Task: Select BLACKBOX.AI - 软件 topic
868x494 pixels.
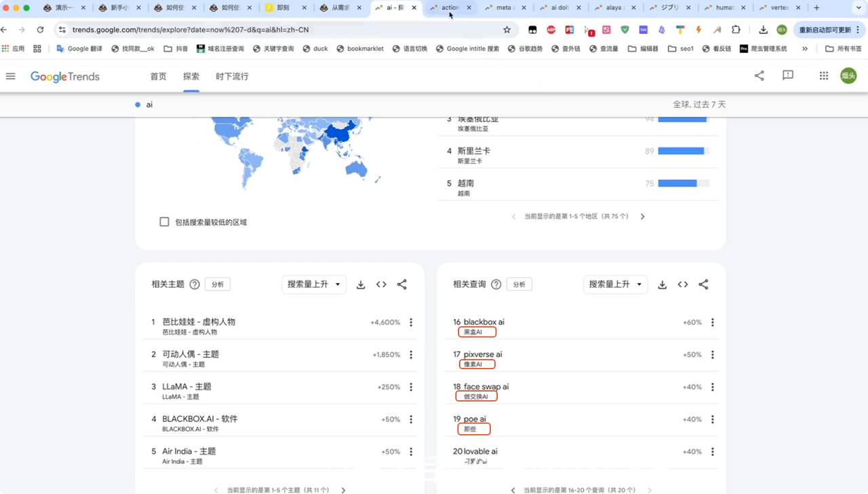Action: (x=200, y=419)
